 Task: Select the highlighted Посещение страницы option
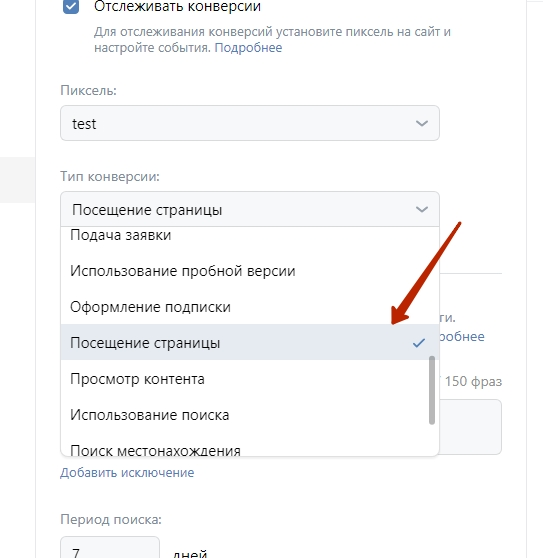[x=250, y=342]
